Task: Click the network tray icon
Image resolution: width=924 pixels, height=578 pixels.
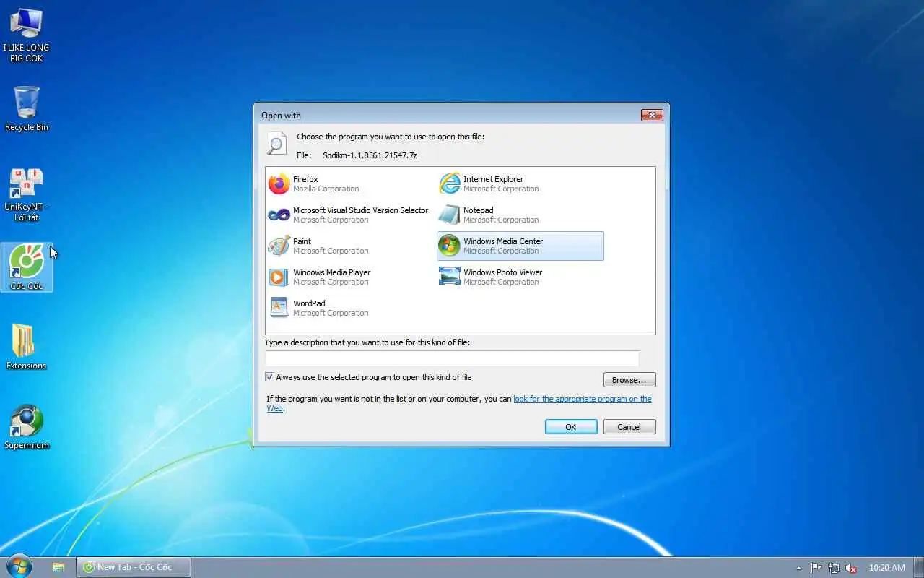Action: point(834,568)
